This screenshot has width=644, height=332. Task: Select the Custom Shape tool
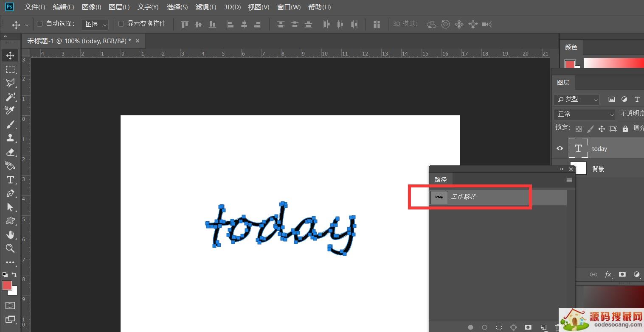click(x=10, y=220)
